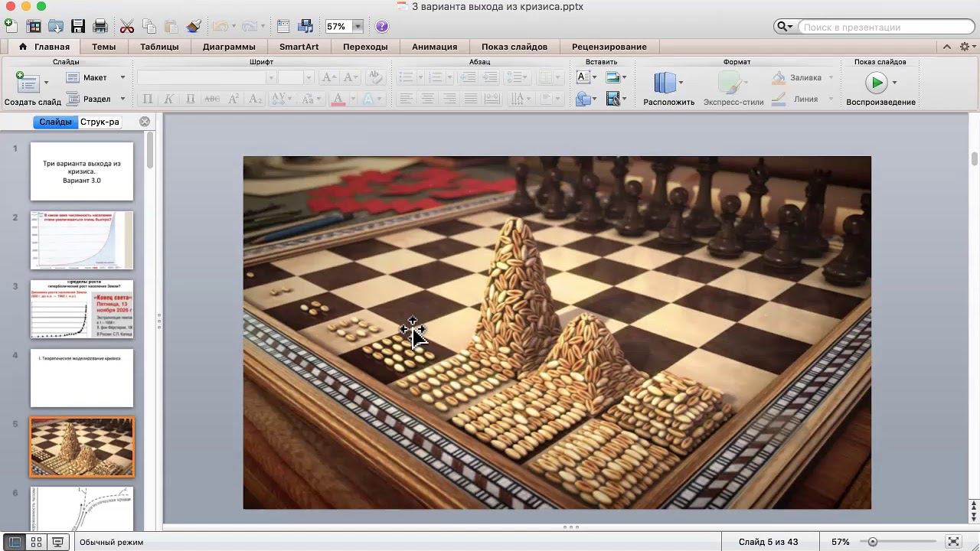
Task: Switch to the Струк-ра outline tab
Action: point(100,122)
